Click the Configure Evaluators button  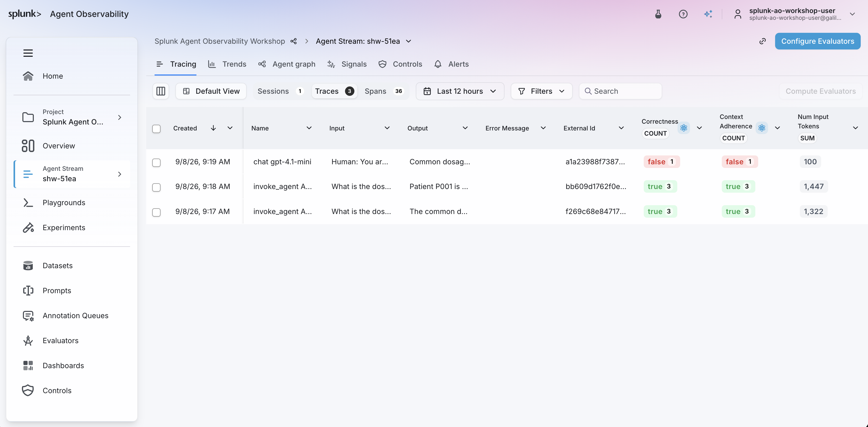click(818, 41)
